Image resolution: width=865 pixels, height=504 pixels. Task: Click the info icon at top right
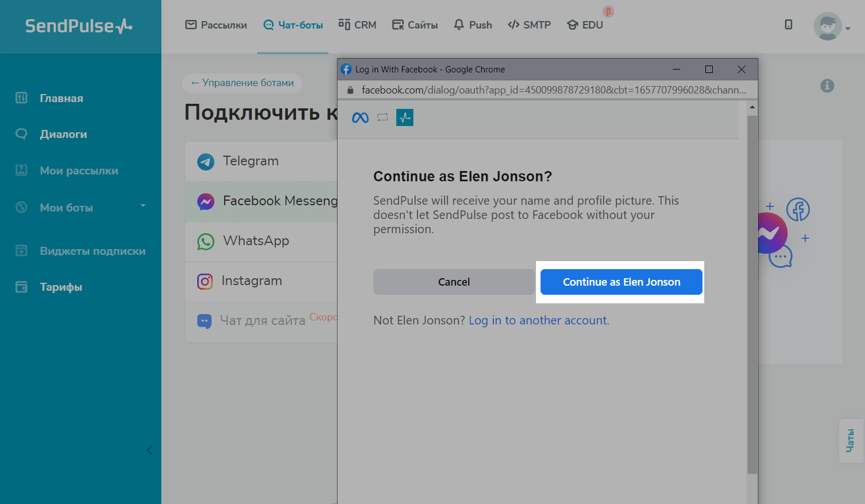pyautogui.click(x=827, y=86)
